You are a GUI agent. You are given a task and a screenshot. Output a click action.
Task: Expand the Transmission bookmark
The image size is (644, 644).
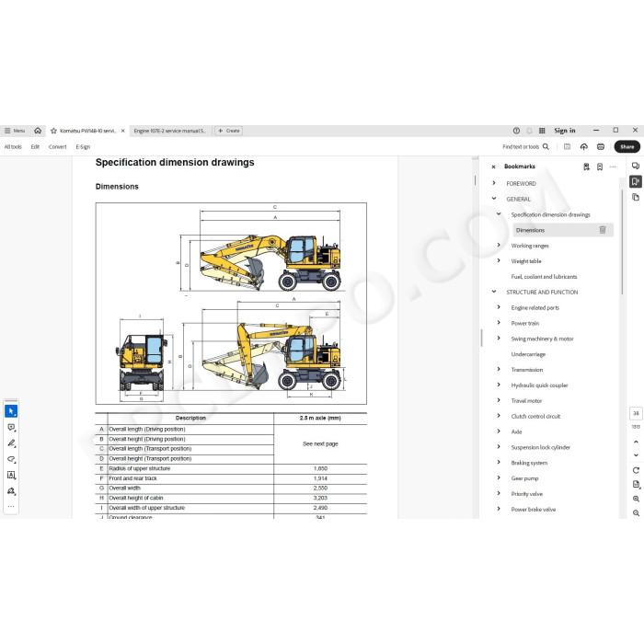click(x=499, y=369)
